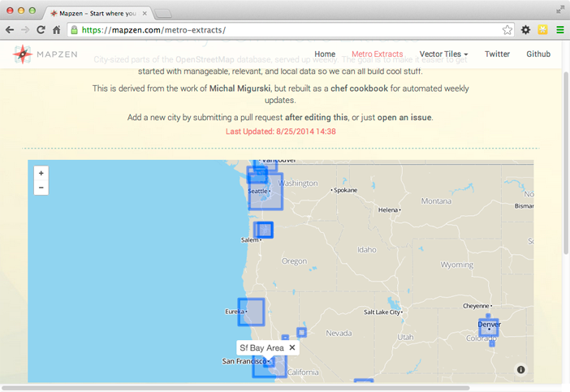
Task: Click the Mapzen compass logo
Action: pyautogui.click(x=23, y=54)
